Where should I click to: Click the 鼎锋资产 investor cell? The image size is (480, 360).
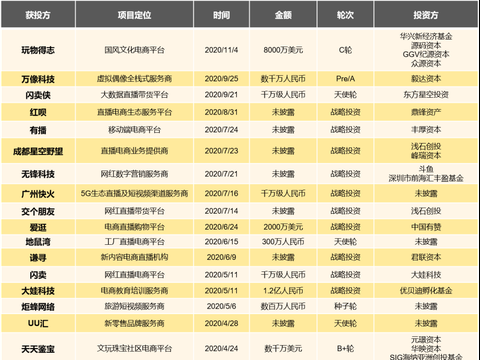426,112
